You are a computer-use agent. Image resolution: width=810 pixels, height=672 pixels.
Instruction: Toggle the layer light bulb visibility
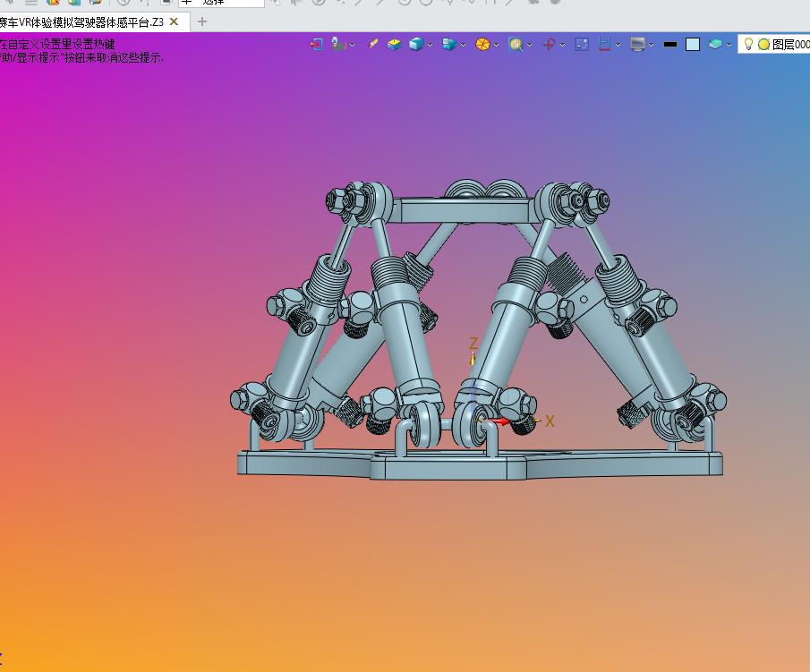748,44
